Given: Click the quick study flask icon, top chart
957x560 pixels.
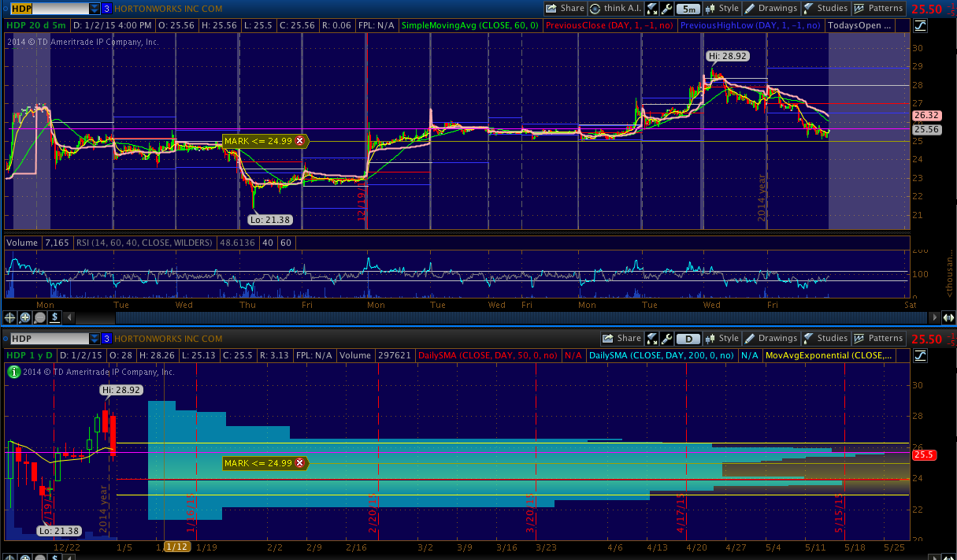Looking at the screenshot, I should pyautogui.click(x=652, y=9).
